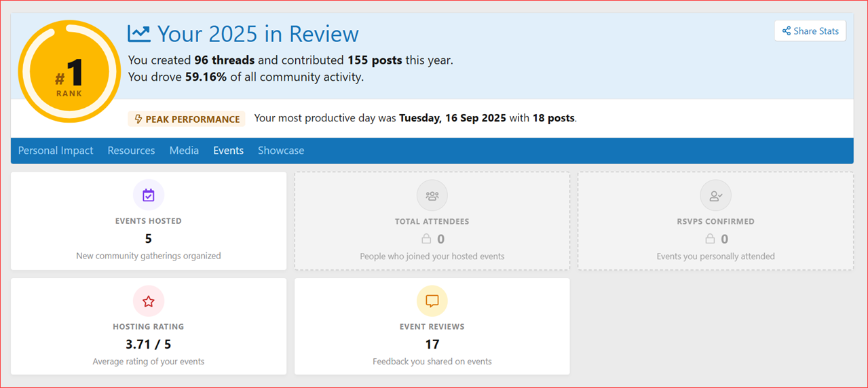Click the Events Hosted label
Image resolution: width=868 pixels, height=388 pixels.
[149, 221]
